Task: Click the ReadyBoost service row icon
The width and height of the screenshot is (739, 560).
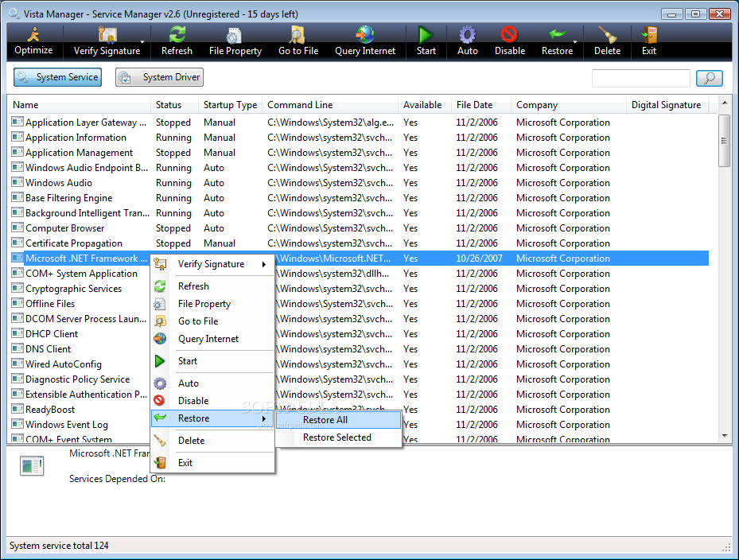Action: [x=18, y=409]
